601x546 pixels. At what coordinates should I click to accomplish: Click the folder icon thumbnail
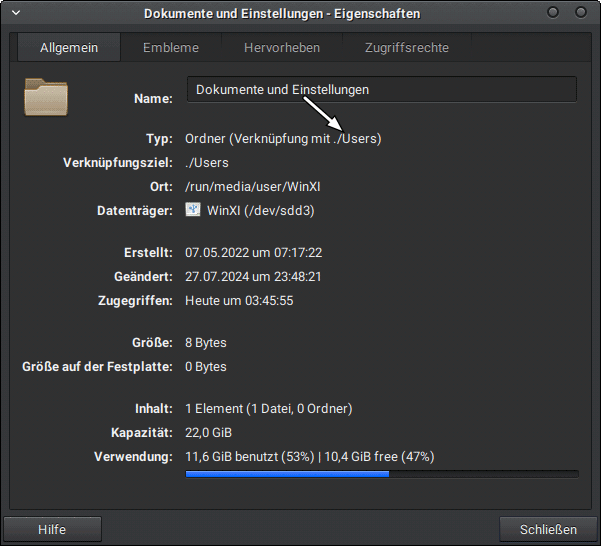[46, 97]
